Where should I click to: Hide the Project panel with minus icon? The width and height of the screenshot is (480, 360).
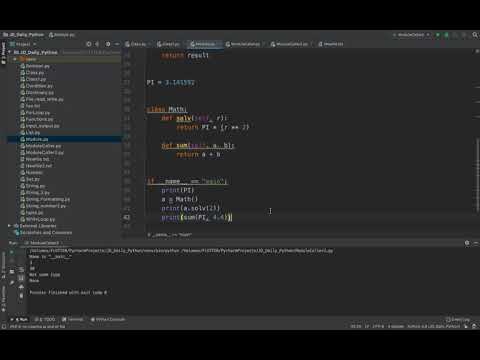[x=117, y=44]
